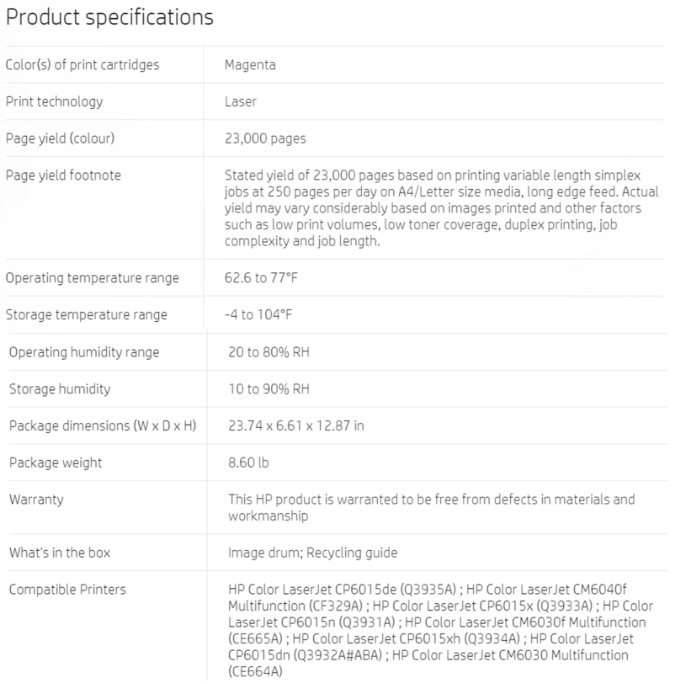Image resolution: width=675 pixels, height=684 pixels.
Task: Click the Product specifications heading
Action: (x=110, y=18)
